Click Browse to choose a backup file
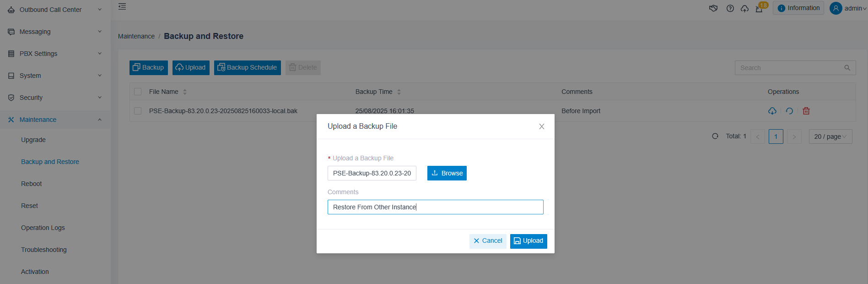This screenshot has height=284, width=868. [447, 173]
